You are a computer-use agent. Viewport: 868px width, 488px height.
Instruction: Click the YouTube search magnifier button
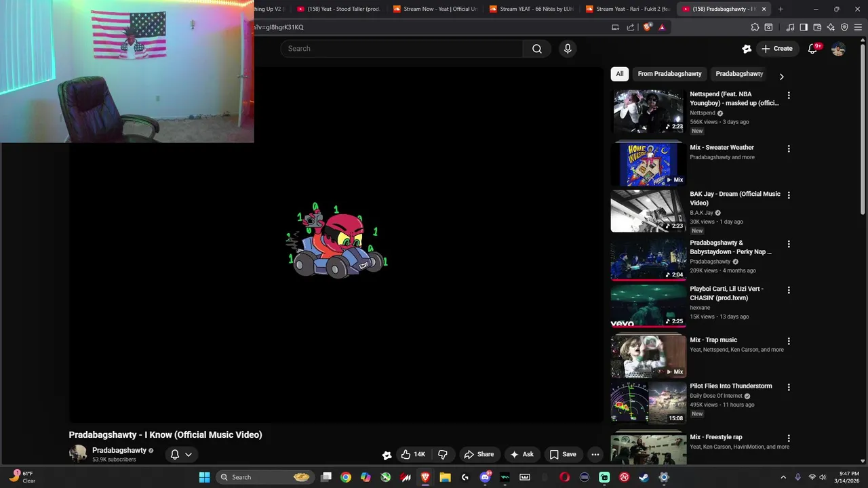pos(537,49)
